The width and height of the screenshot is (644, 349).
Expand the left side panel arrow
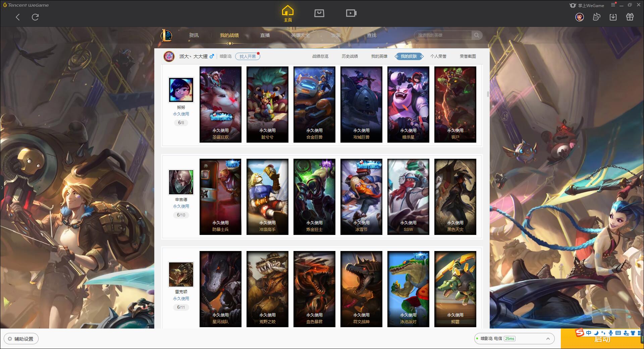[2, 187]
